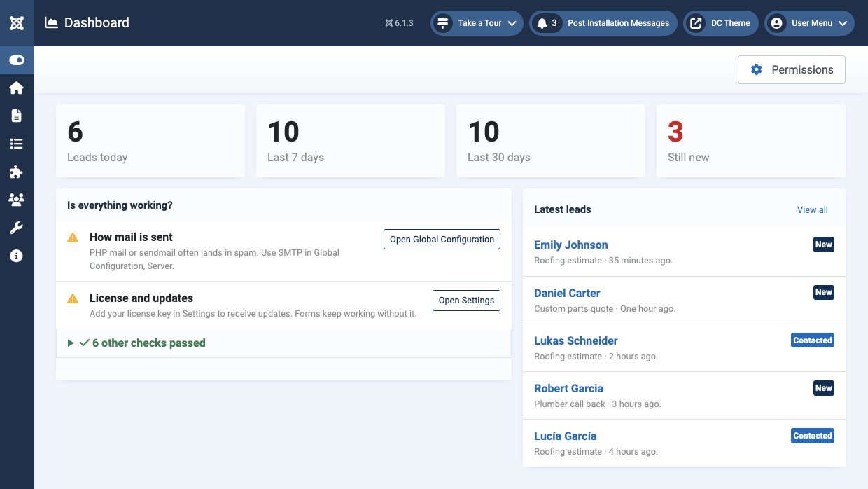This screenshot has width=868, height=489.
Task: Open the System wrench sidebar icon
Action: (x=17, y=228)
